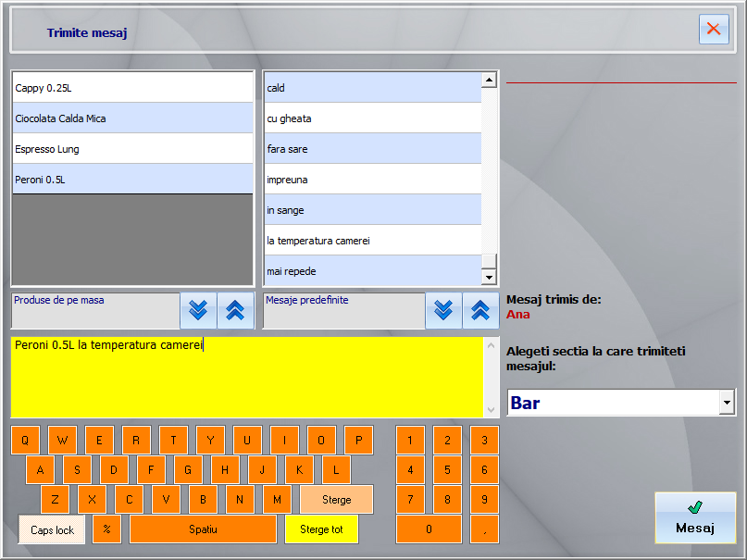Open the Bar section dropdown
The height and width of the screenshot is (560, 747).
(x=727, y=403)
